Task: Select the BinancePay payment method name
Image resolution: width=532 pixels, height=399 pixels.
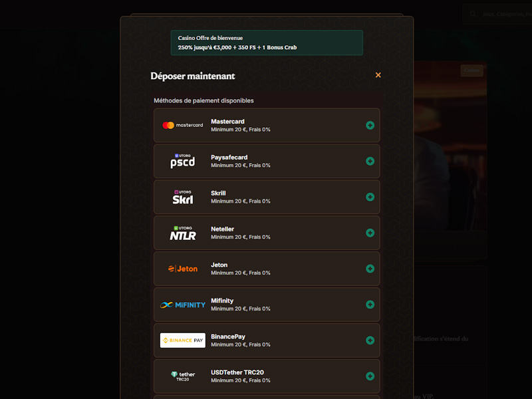Action: coord(228,336)
